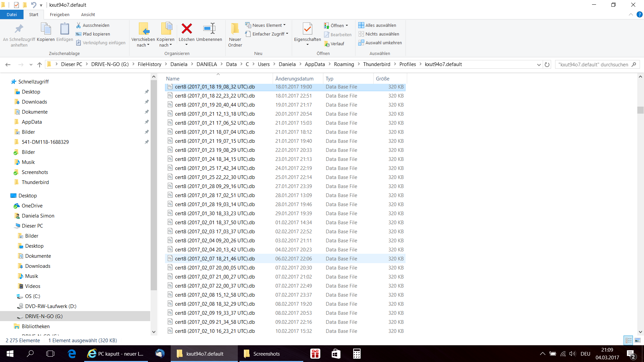644x362 pixels.
Task: Click Pfad kopieren in ribbon
Action: (x=96, y=34)
